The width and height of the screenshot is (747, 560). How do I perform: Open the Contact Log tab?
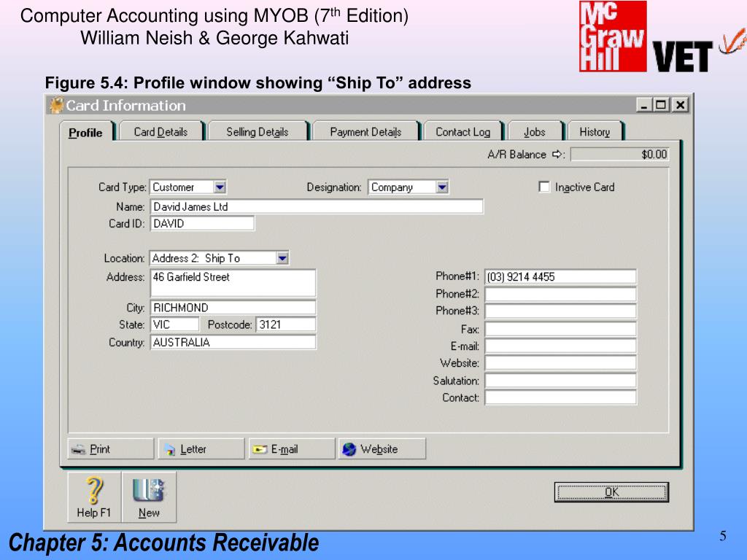(462, 132)
